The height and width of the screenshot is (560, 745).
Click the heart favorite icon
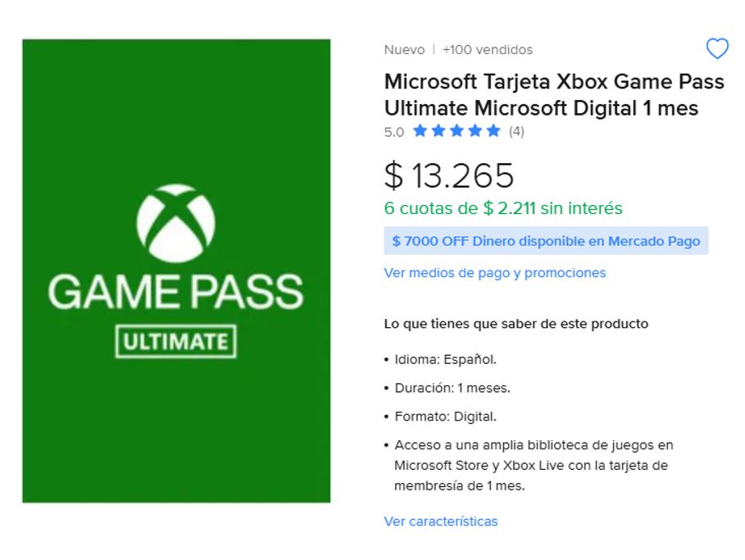coord(716,49)
